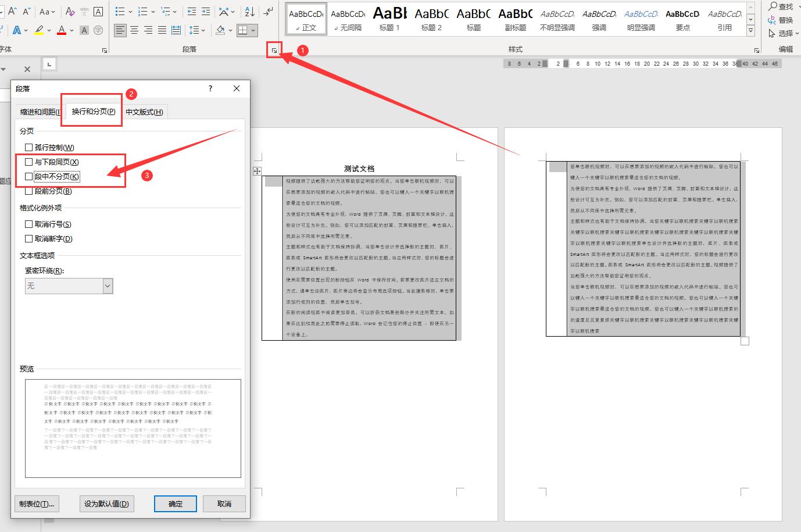The height and width of the screenshot is (532, 801).
Task: Decrease the paragraph indent
Action: pos(192,12)
